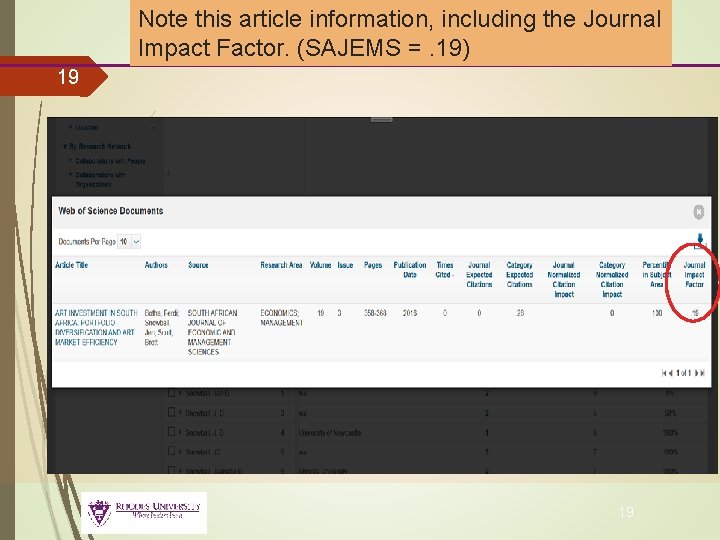The image size is (720, 540).
Task: Tick the checkbox for the Snowball row ranked 3
Action: pyautogui.click(x=171, y=412)
